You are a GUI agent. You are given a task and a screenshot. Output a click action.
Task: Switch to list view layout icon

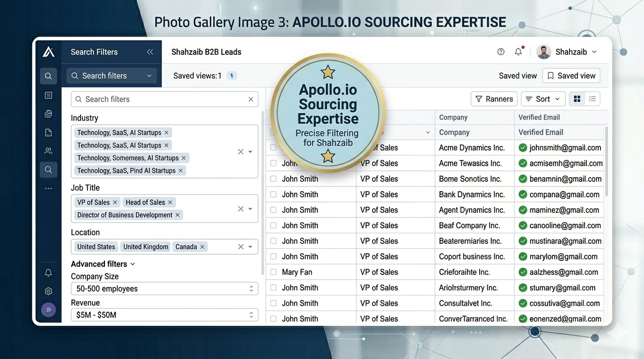(x=593, y=99)
